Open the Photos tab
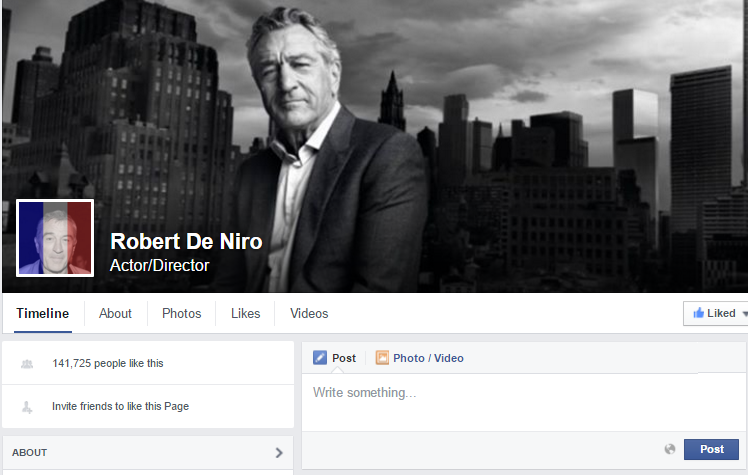The width and height of the screenshot is (748, 475). coord(181,313)
